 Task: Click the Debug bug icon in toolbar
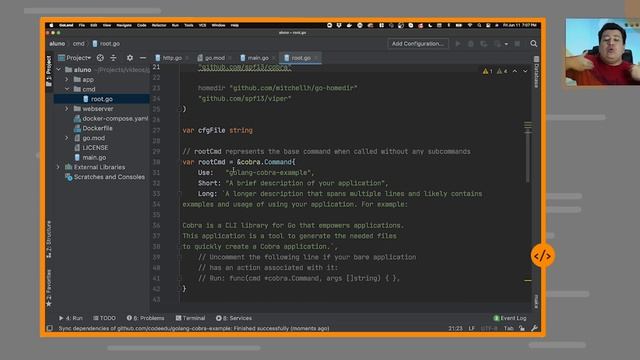[471, 44]
